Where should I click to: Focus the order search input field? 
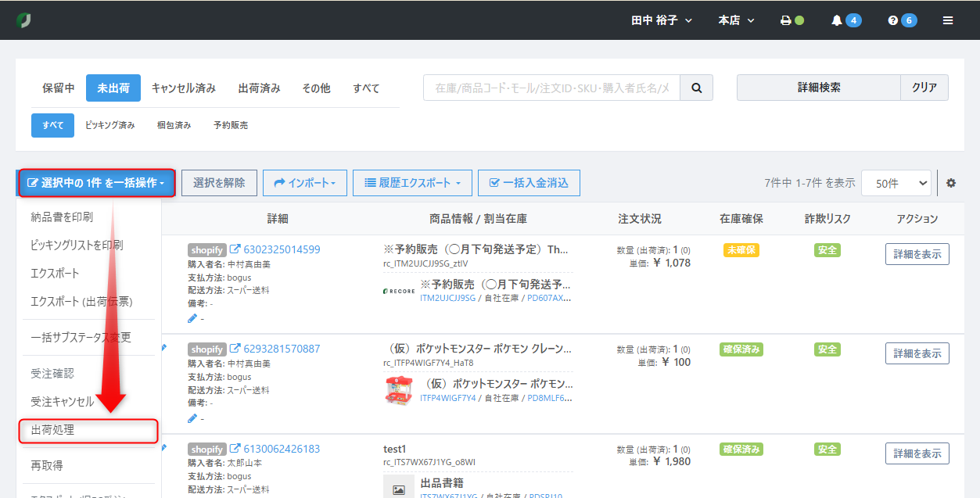552,88
